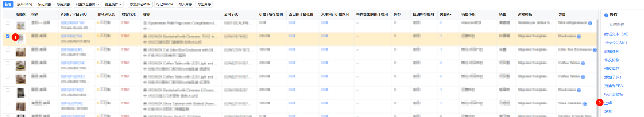Click 更换为FBA in the operations list

613,86
